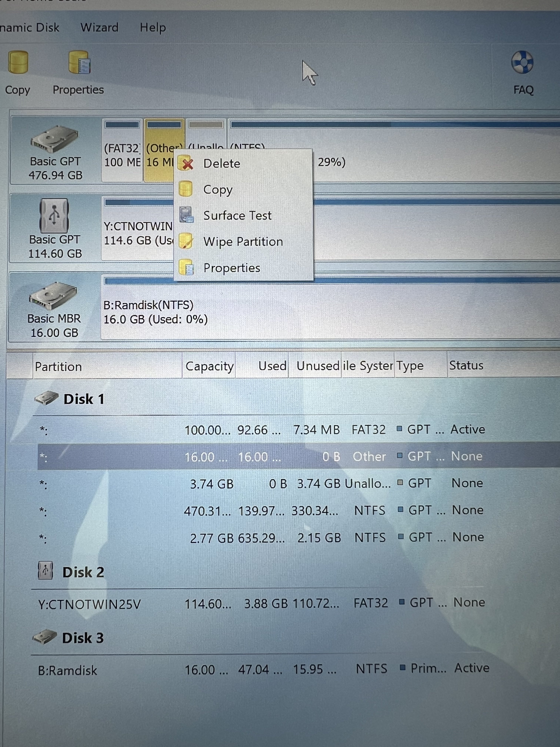Open the Help menu
The width and height of the screenshot is (560, 747).
153,27
